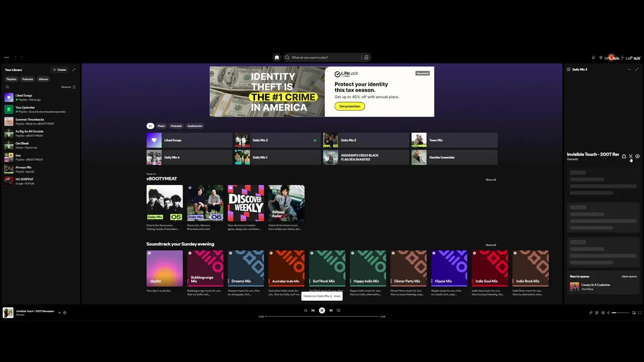Expand Your Library to full view
This screenshot has height=362, width=644.
[73, 70]
